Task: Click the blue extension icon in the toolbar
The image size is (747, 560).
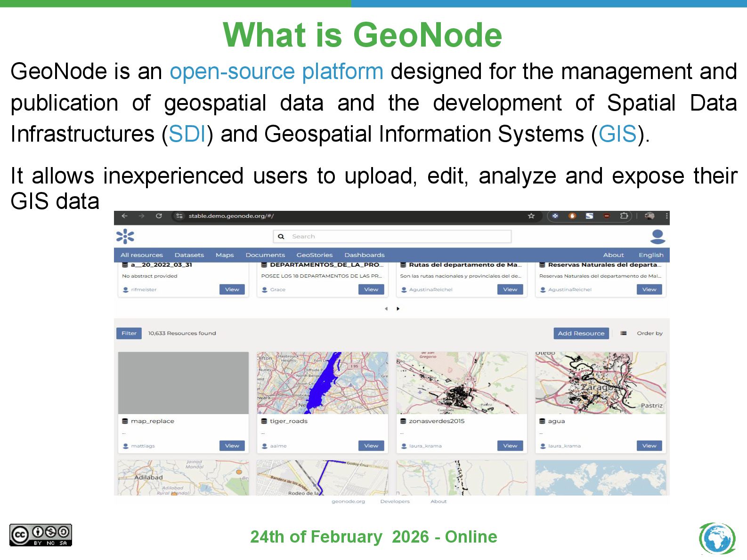Action: click(x=555, y=216)
